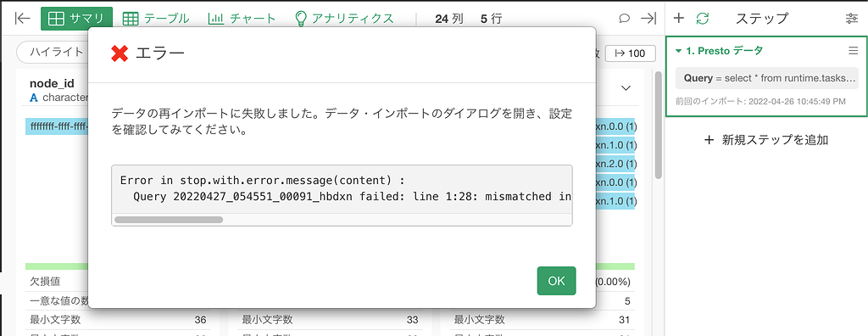868x336 pixels.
Task: Switch to the テーブル tab
Action: (156, 19)
